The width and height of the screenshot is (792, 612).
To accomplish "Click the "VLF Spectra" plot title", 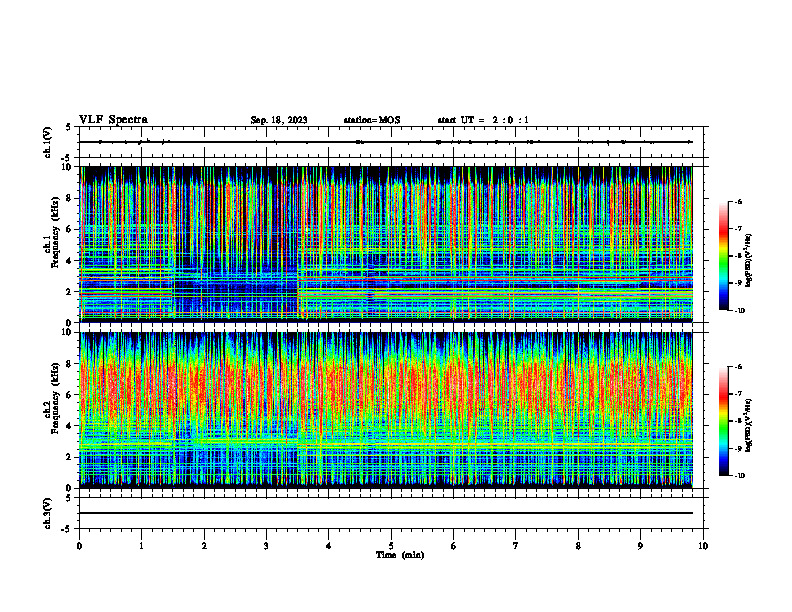I will (x=113, y=119).
